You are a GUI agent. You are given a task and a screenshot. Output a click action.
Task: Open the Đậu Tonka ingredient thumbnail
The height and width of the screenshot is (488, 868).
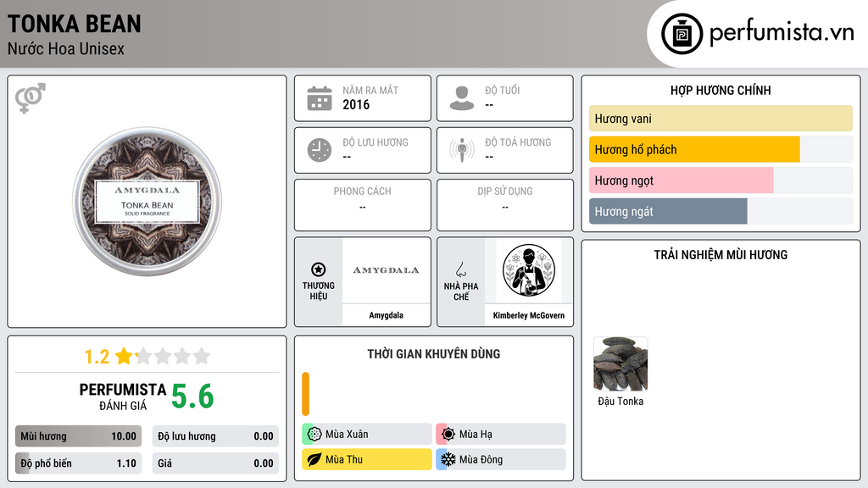tap(620, 364)
